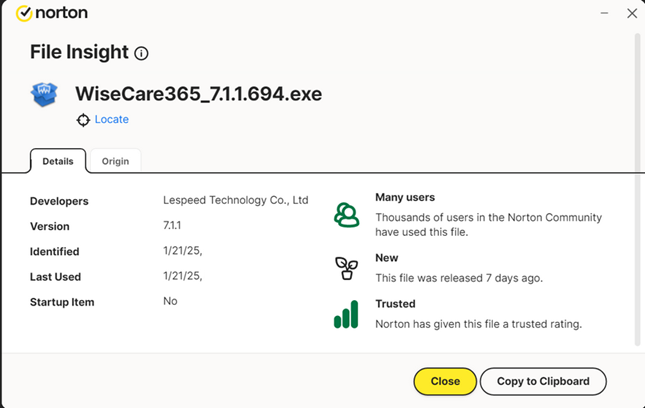Open the Locate file link

point(111,120)
